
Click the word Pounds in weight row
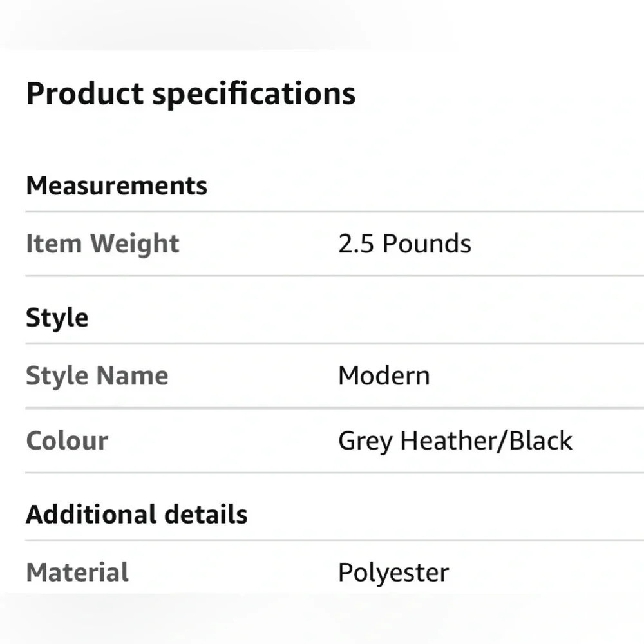click(427, 243)
